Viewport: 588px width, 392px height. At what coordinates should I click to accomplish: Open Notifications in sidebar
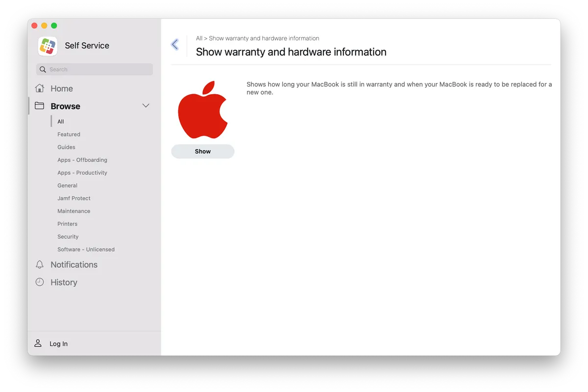pos(74,264)
